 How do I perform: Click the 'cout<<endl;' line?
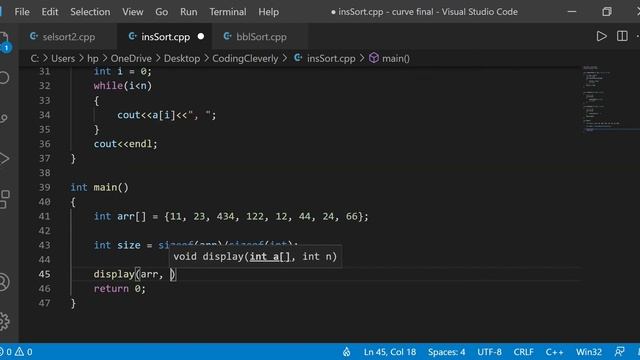[125, 144]
